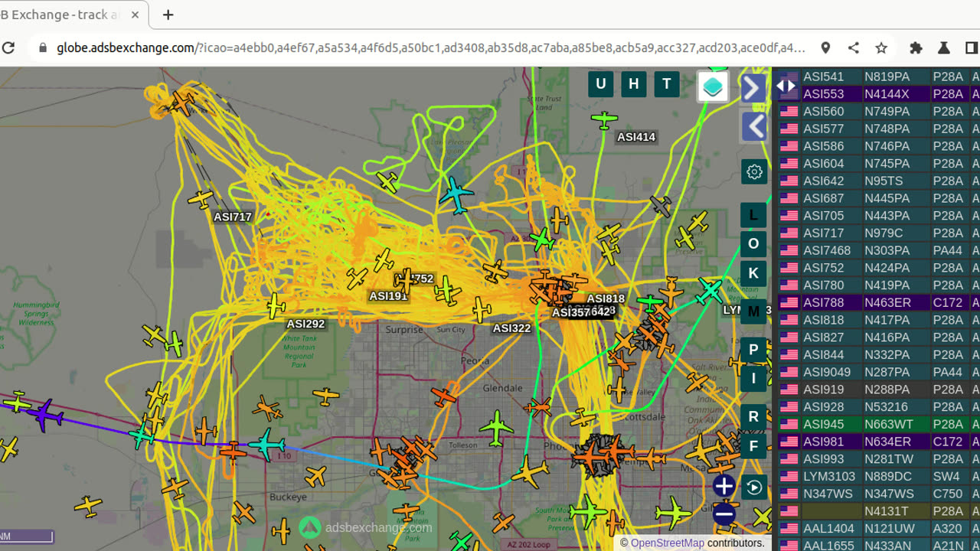Close the ADS-B Exchange browser tab

pyautogui.click(x=136, y=15)
